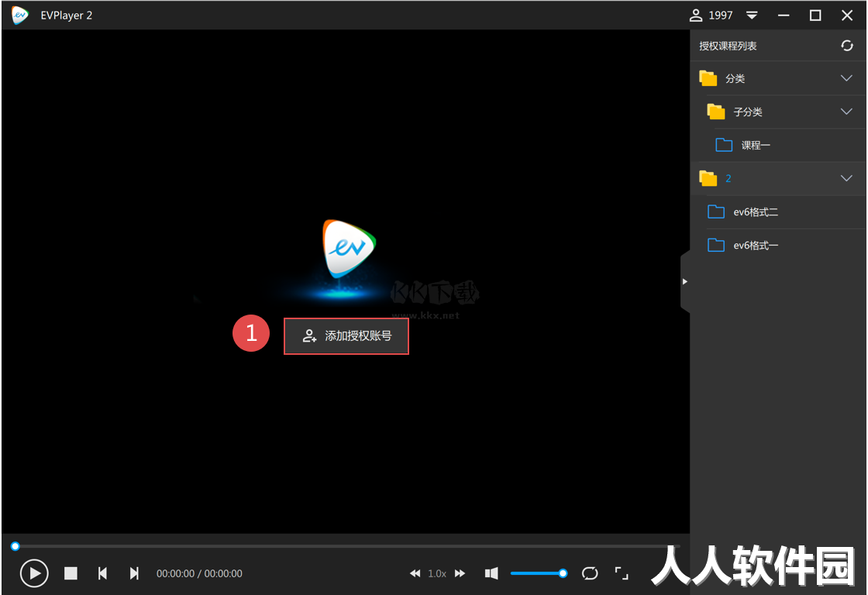Collapse the 分类 folder chevron
Image resolution: width=868 pixels, height=595 pixels.
coord(846,78)
